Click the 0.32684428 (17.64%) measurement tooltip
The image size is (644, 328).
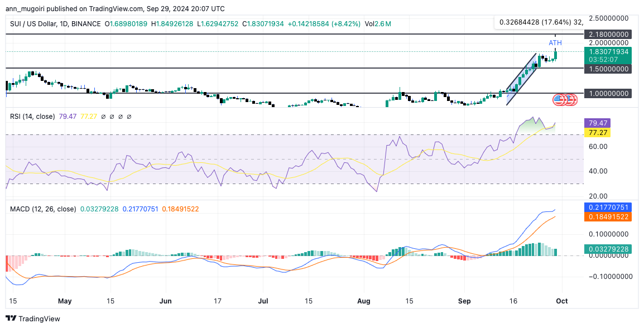tap(539, 22)
